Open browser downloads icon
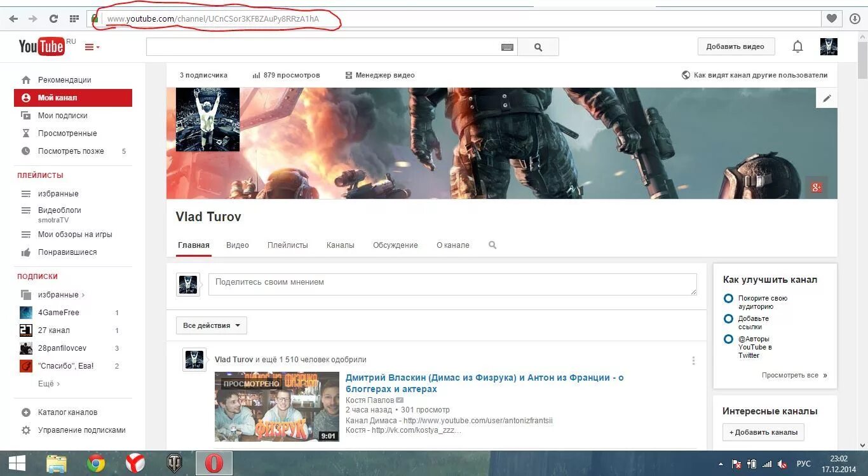This screenshot has height=476, width=868. click(855, 19)
